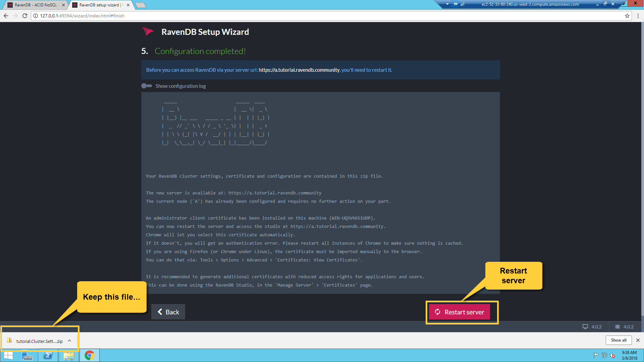Open Server Manager from taskbar
Image resolution: width=644 pixels, height=362 pixels.
coord(27,356)
